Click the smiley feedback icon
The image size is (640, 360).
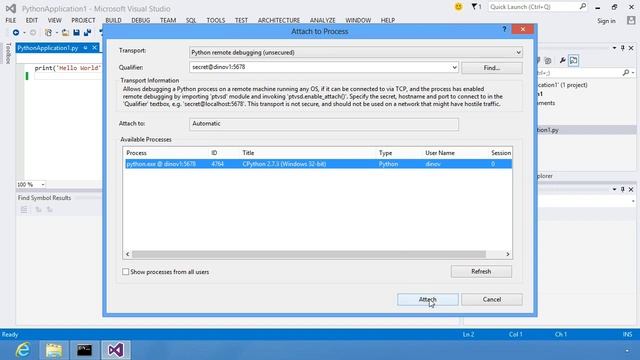[459, 7]
